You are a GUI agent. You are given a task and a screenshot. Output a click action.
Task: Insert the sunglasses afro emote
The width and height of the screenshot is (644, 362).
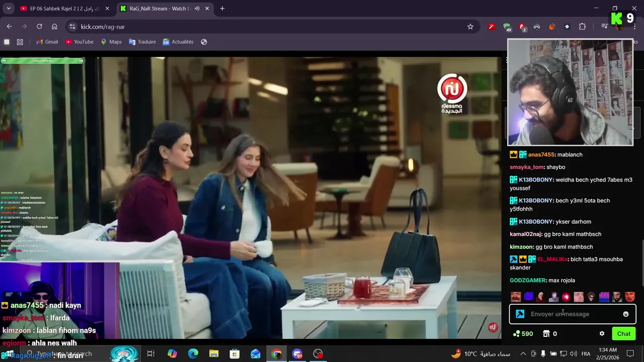[x=591, y=297]
